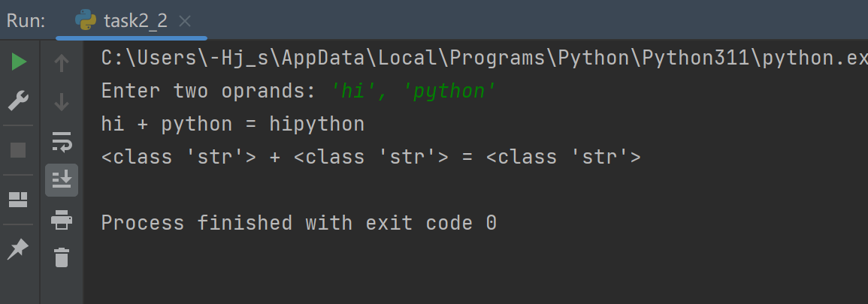Click the Up the Stack Trace arrow
Screen dimensions: 868x304
(x=62, y=64)
